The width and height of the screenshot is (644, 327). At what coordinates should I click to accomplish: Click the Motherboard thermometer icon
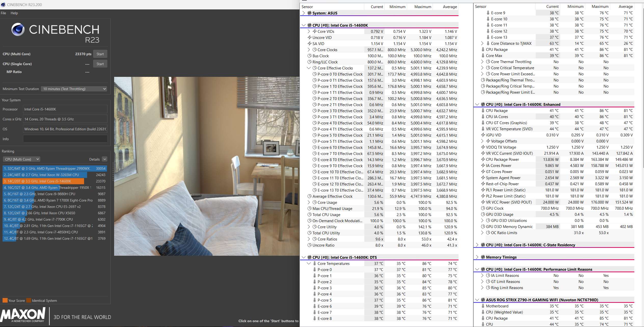[483, 306]
